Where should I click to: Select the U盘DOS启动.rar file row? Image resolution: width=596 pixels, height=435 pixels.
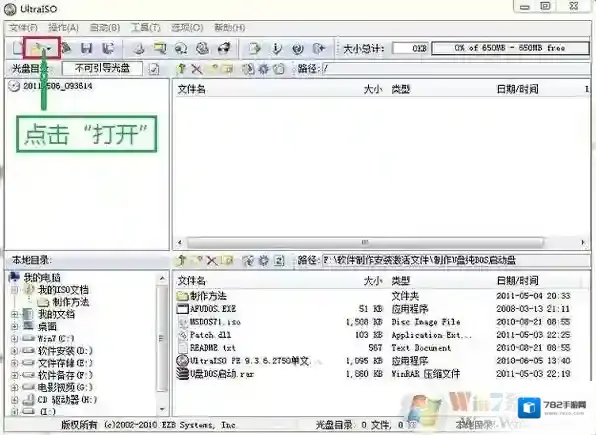(216, 374)
